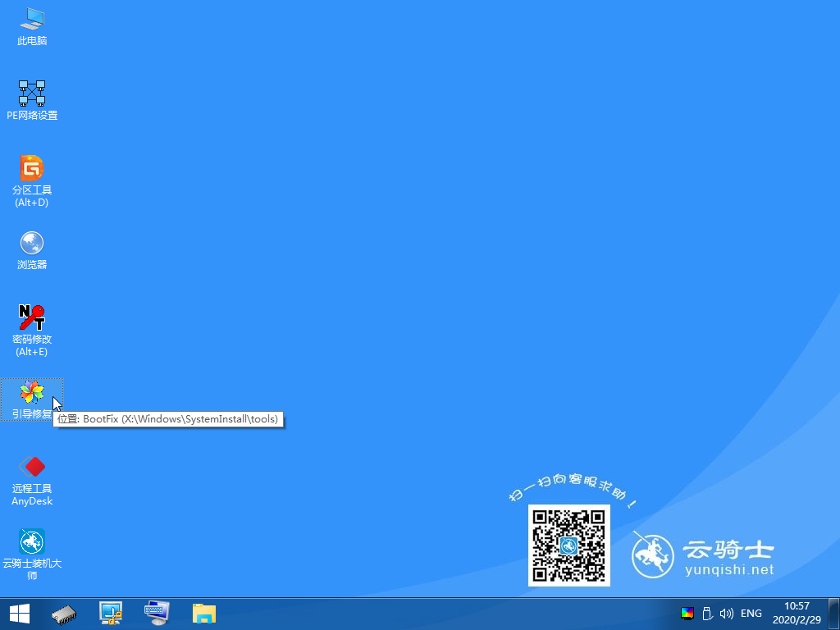Image resolution: width=840 pixels, height=630 pixels.
Task: Launch PE网络设置 network settings
Action: [32, 101]
